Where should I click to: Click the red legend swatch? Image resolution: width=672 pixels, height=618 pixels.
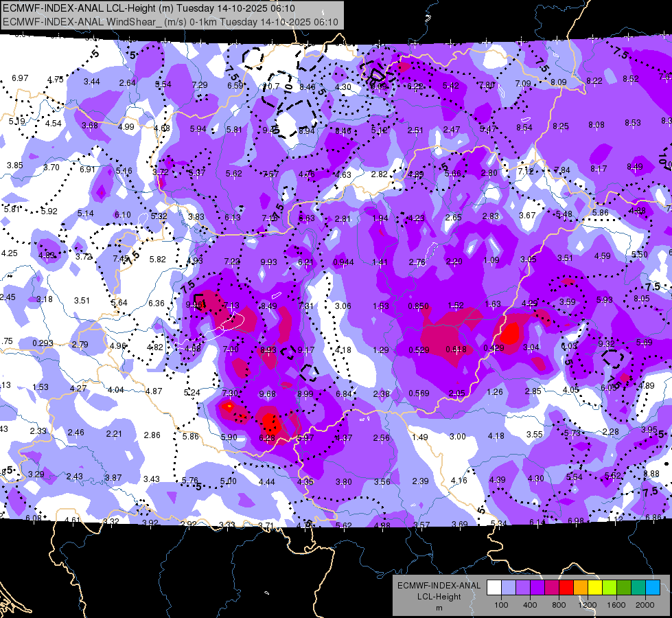[566, 587]
